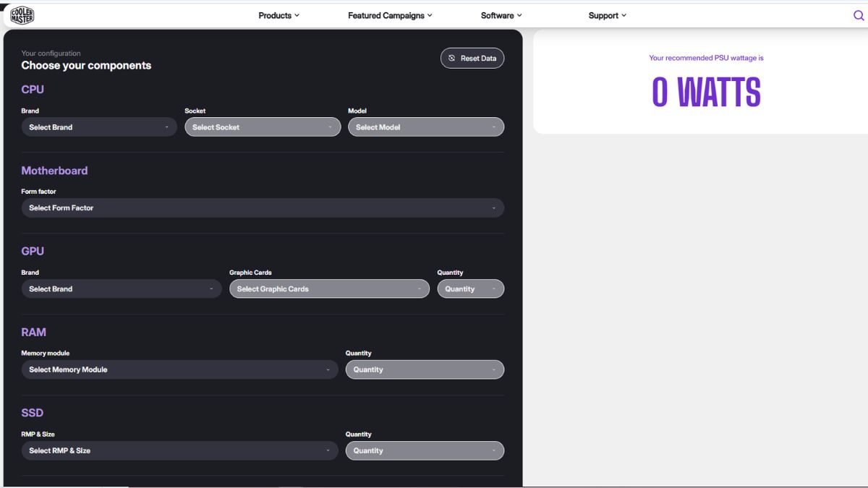
Task: Click the SSD section heading
Action: point(32,413)
